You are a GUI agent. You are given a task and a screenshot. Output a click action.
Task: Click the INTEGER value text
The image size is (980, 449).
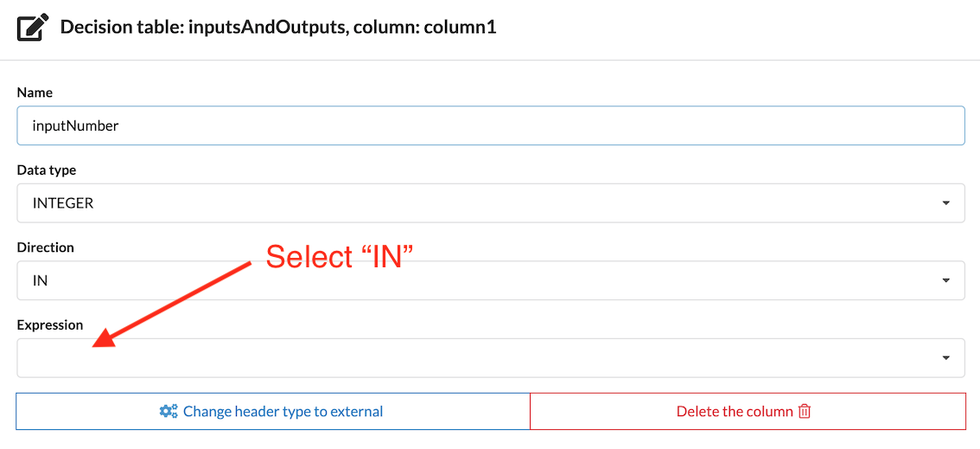pyautogui.click(x=63, y=204)
